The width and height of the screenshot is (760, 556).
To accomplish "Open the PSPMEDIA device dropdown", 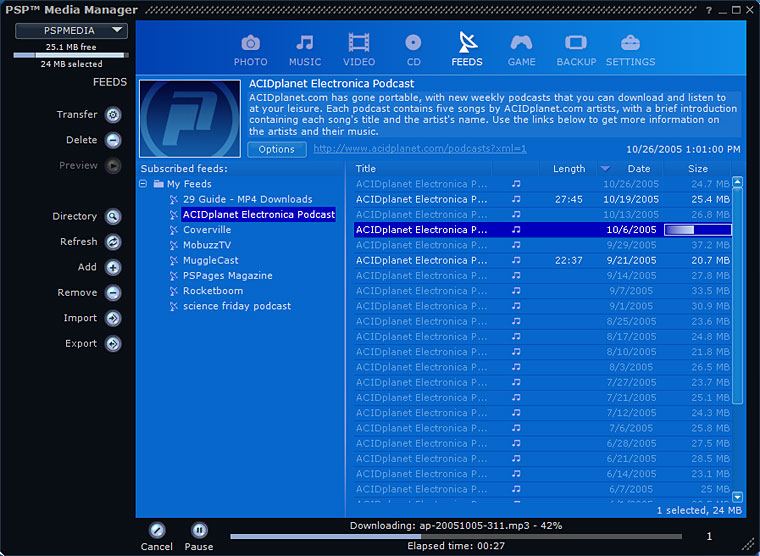I will [70, 31].
